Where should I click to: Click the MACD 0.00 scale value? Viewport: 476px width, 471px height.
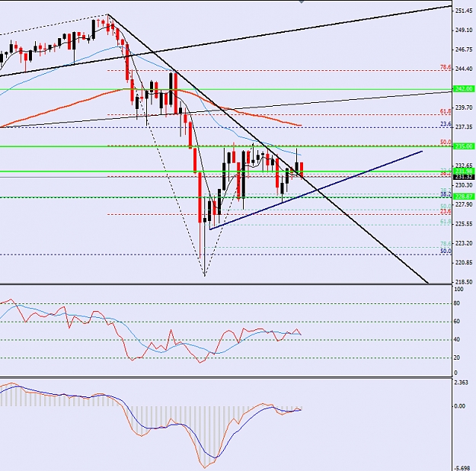tap(460, 406)
